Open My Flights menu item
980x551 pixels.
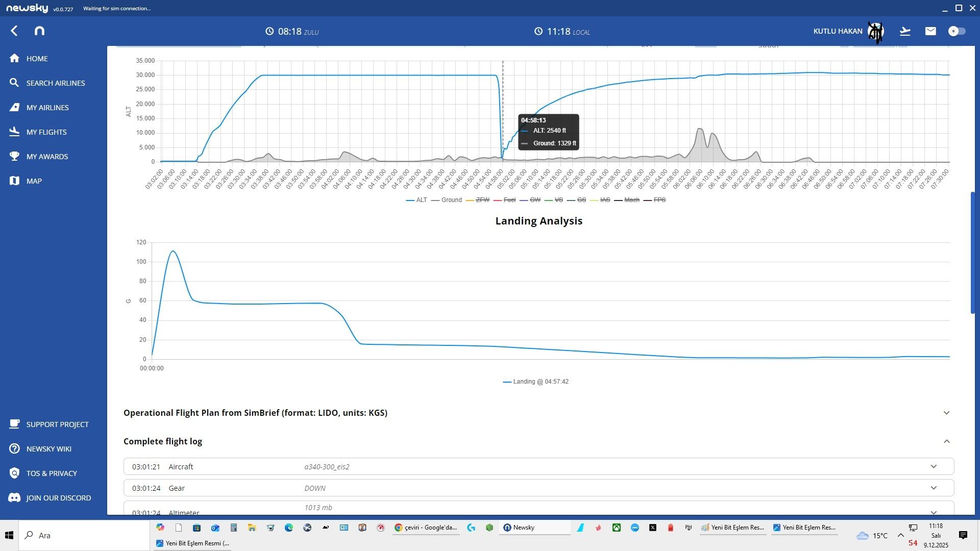click(46, 132)
